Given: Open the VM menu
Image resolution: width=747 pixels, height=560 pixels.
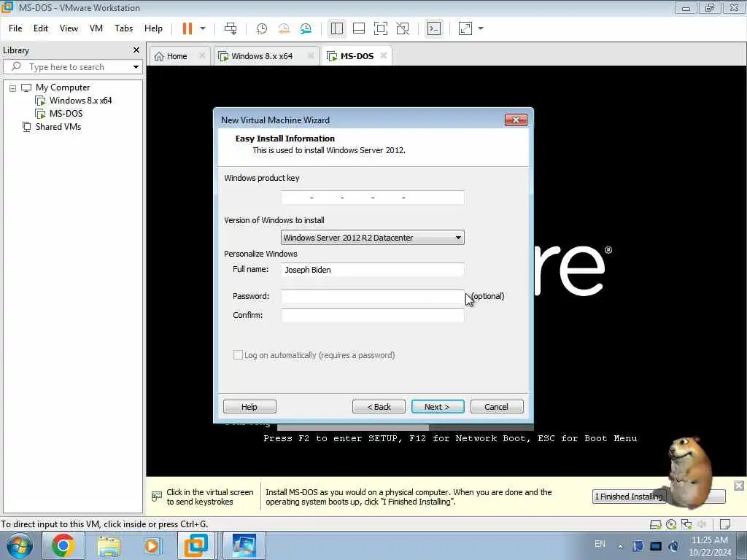Looking at the screenshot, I should coord(96,28).
